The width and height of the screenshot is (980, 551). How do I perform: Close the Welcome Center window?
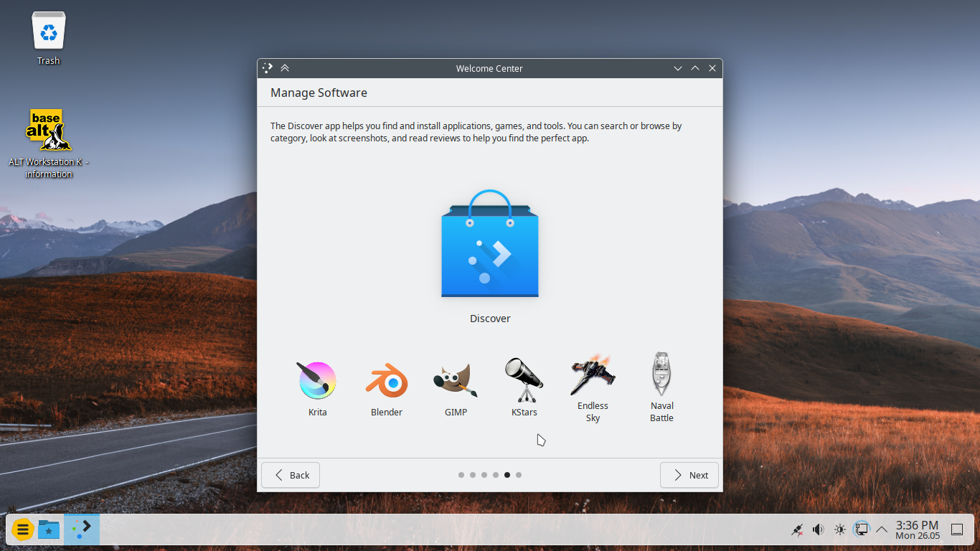point(712,68)
